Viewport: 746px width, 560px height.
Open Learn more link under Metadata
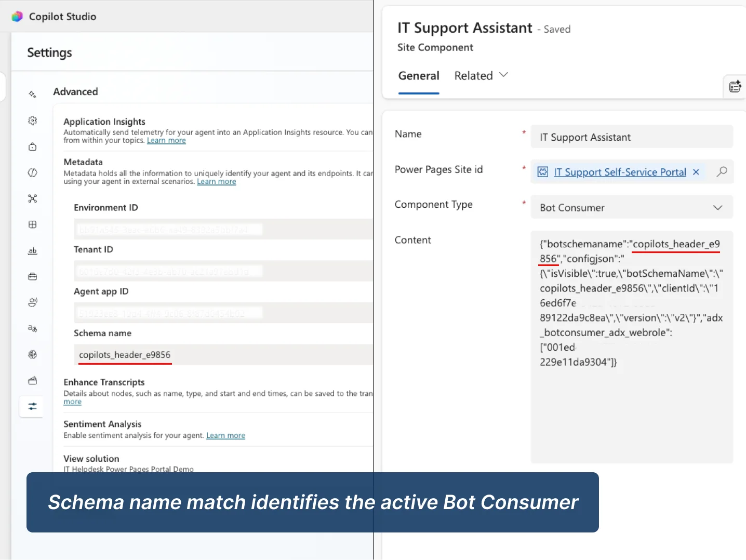[x=216, y=181]
